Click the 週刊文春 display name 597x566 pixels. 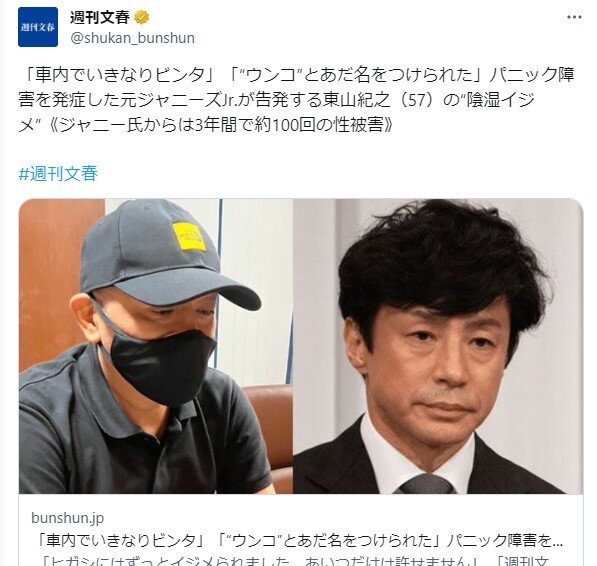click(x=100, y=18)
